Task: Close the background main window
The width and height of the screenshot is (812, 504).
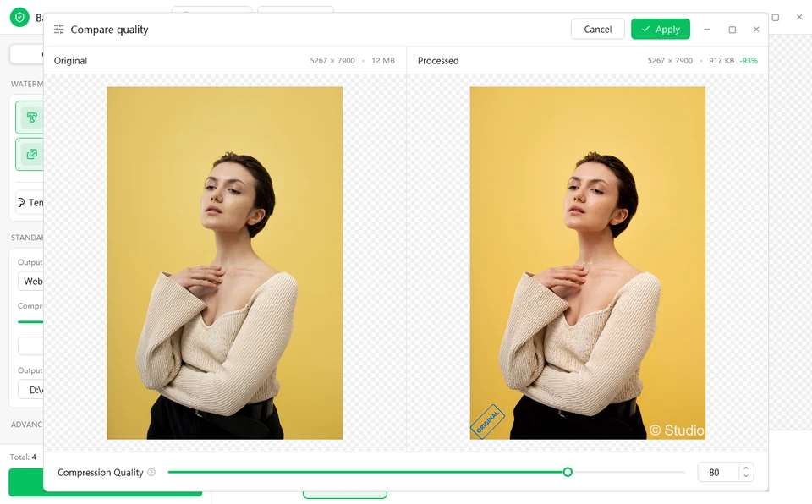Action: [x=799, y=17]
